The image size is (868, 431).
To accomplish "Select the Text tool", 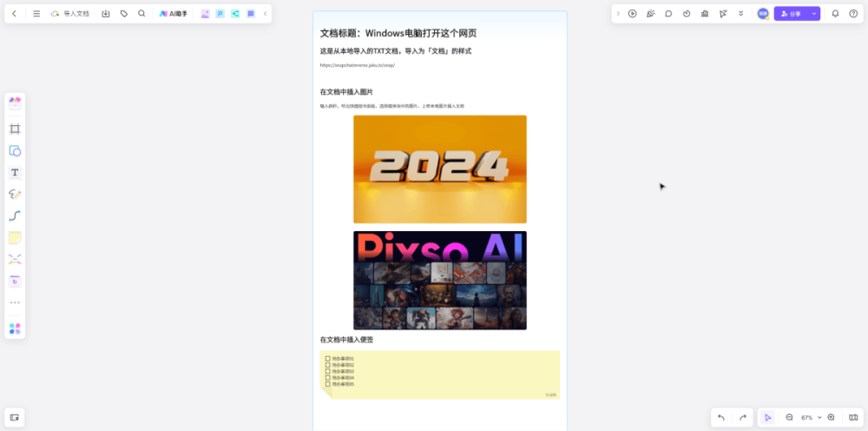I will pyautogui.click(x=15, y=172).
